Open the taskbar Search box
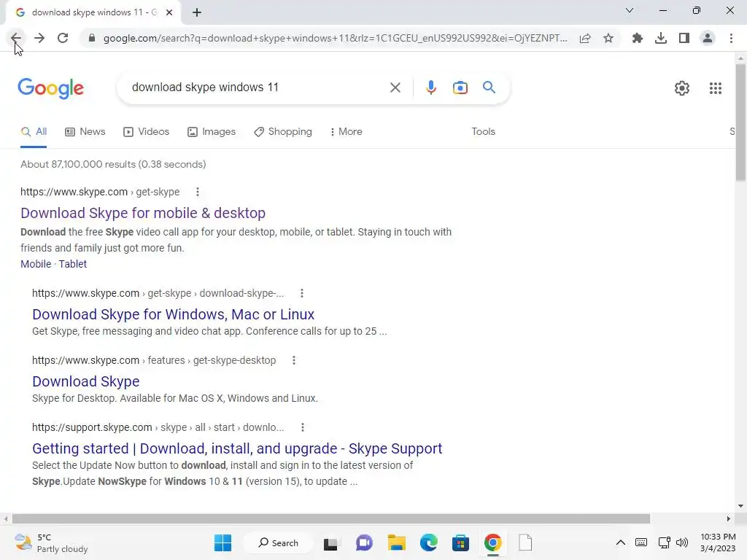This screenshot has height=560, width=747. pos(278,542)
